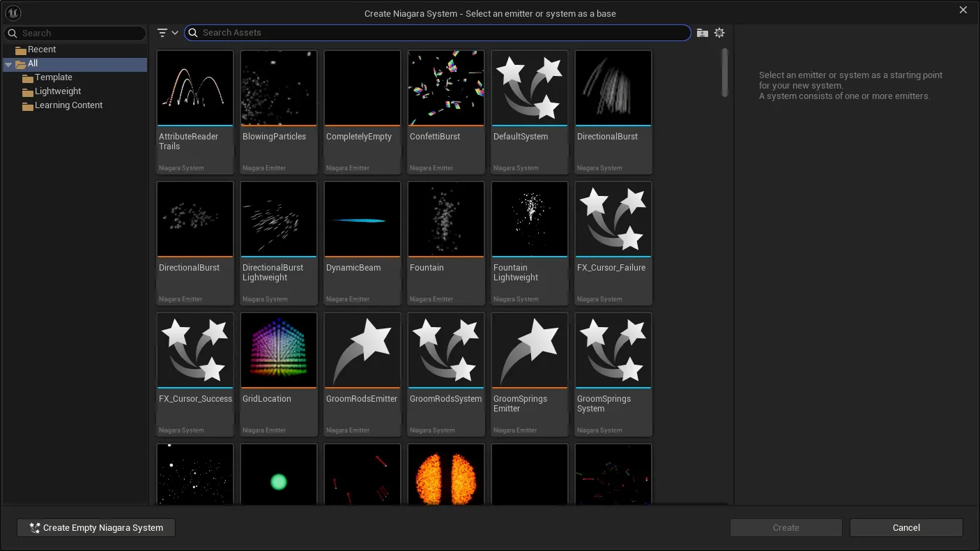
Task: Click the Unreal Engine logo icon
Action: [13, 13]
